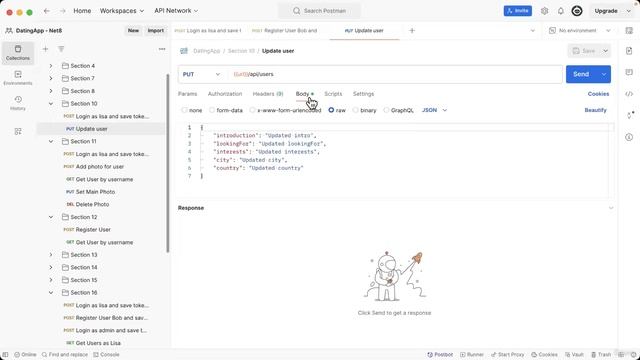This screenshot has height=360, width=640.
Task: Click the Import button
Action: tap(156, 31)
